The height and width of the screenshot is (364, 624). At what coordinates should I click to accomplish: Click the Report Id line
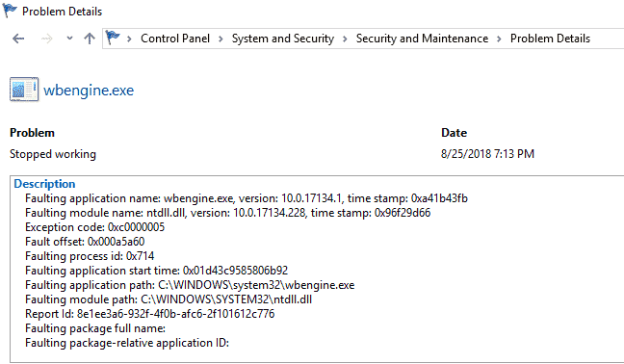tap(149, 314)
